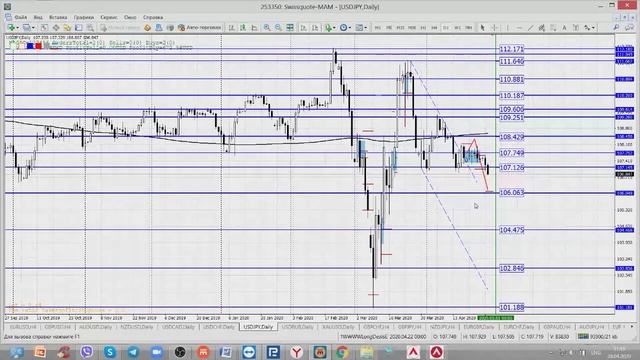The height and width of the screenshot is (360, 640).
Task: Select the trendline drawing tool
Action: pos(531,28)
